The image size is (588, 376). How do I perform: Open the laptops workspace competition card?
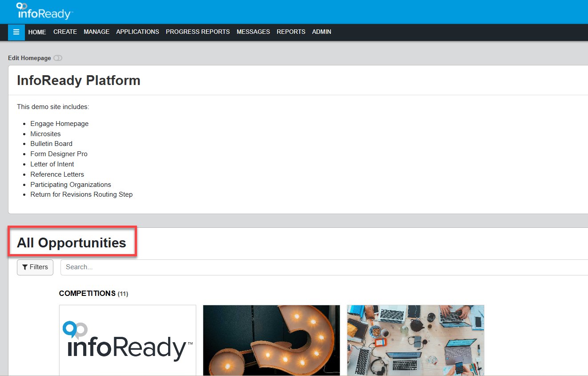415,340
